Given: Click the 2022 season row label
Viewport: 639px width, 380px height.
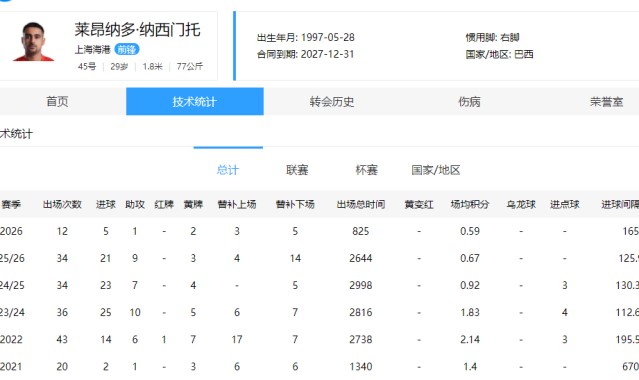Looking at the screenshot, I should 11,339.
